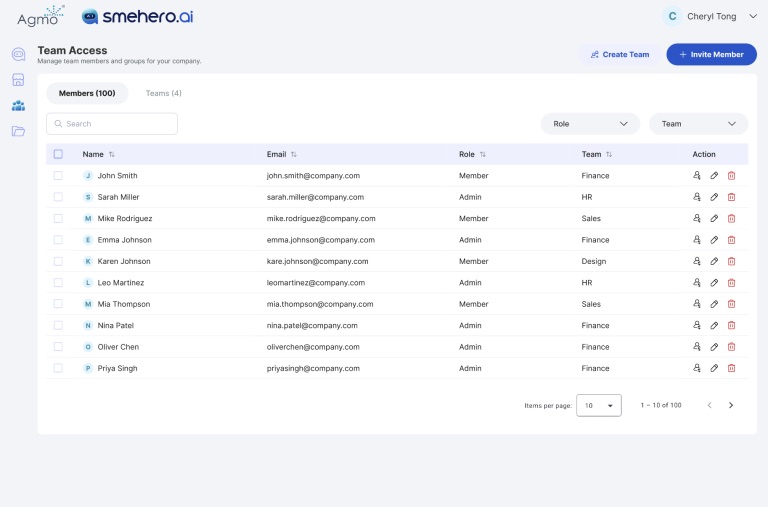Open the store icon in the sidebar
The height and width of the screenshot is (507, 768).
18,80
